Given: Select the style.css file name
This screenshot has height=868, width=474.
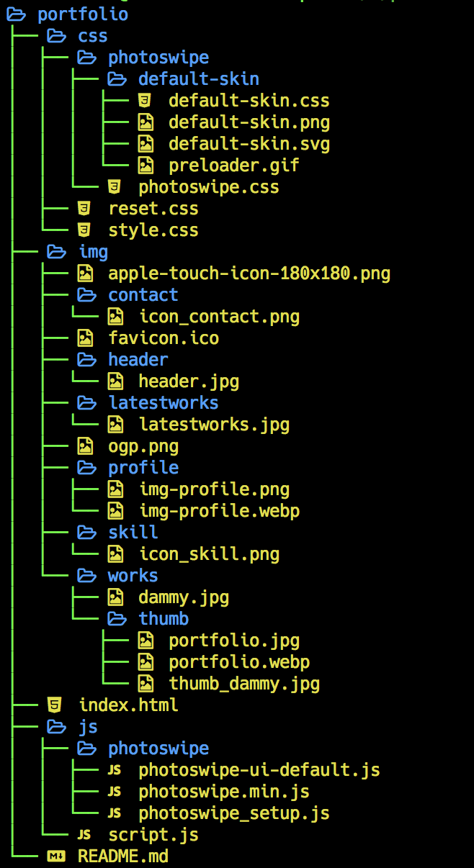Looking at the screenshot, I should pos(153,230).
